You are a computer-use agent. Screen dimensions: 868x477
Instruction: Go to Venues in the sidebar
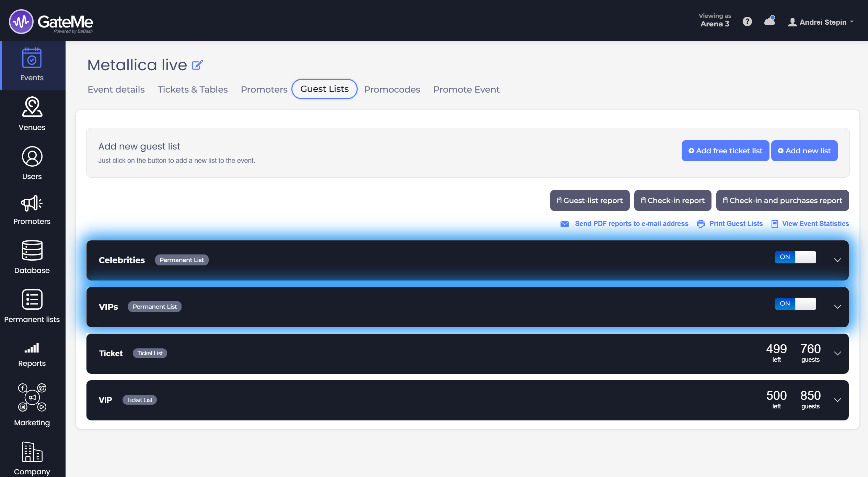pos(32,114)
